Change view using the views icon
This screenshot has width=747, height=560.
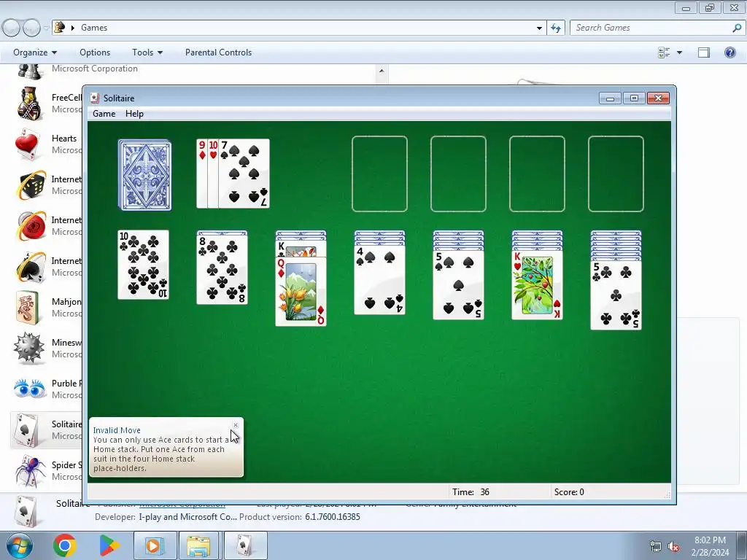(x=664, y=52)
